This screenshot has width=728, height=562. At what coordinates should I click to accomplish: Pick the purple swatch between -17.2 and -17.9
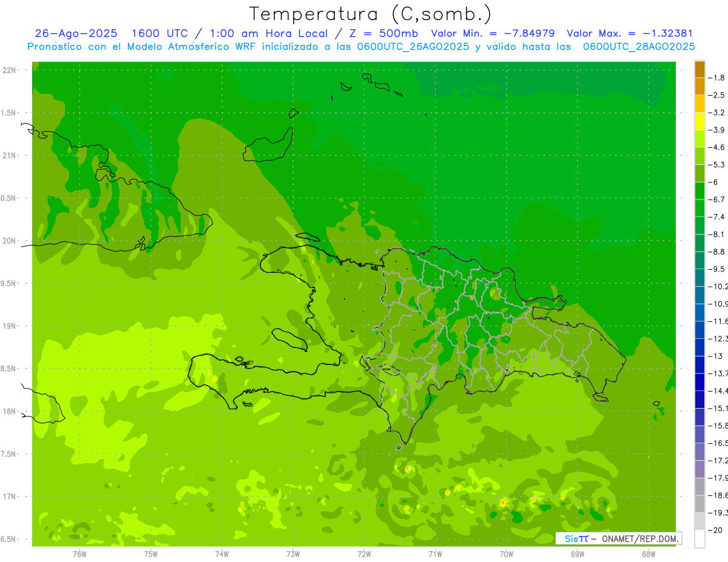(699, 469)
